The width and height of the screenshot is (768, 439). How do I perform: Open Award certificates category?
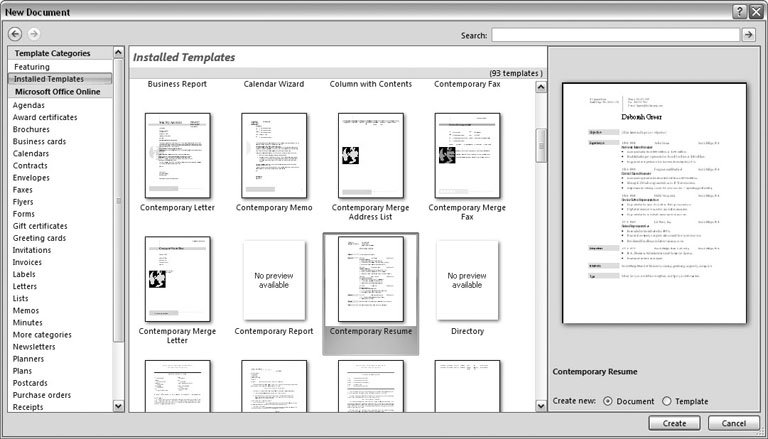tap(45, 118)
